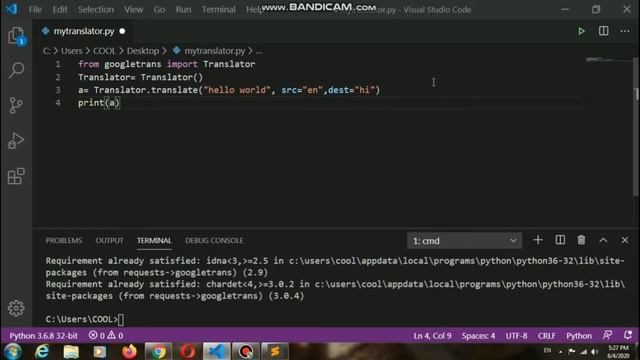Viewport: 640px width, 360px height.
Task: Change indentation via Spaces: 4
Action: [x=478, y=336]
